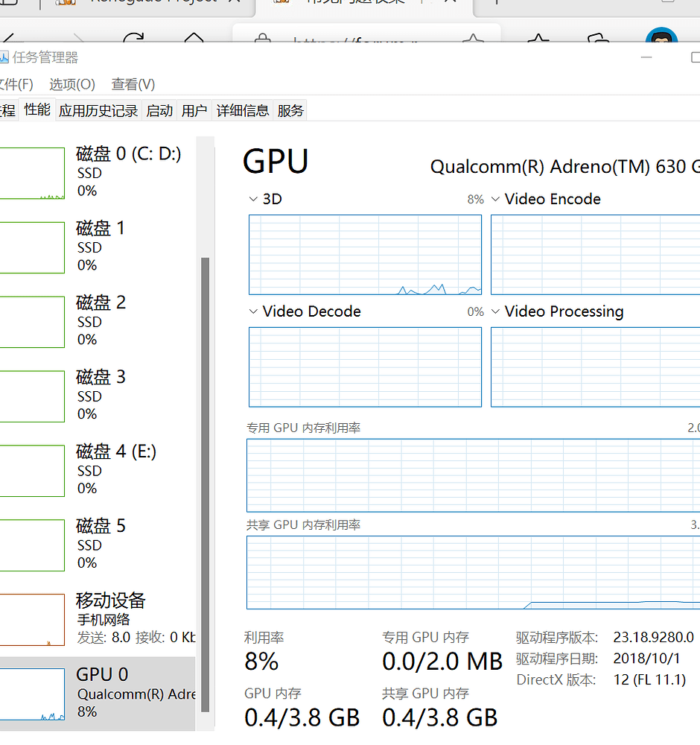Screen dimensions: 700x745
Task: Click the 专用 GPU 内存利用率 graph
Action: [x=474, y=475]
